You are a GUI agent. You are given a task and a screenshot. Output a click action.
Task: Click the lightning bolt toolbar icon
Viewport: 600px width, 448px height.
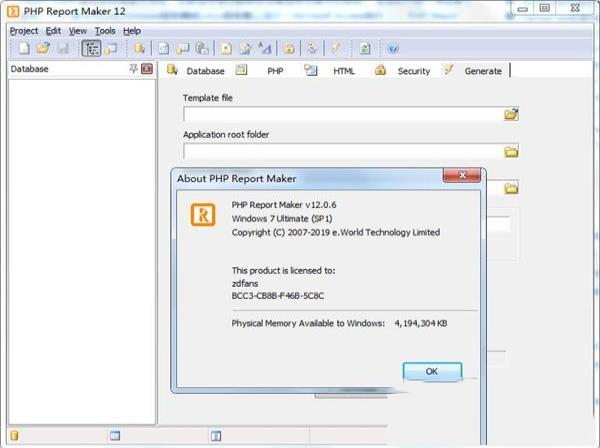click(336, 49)
